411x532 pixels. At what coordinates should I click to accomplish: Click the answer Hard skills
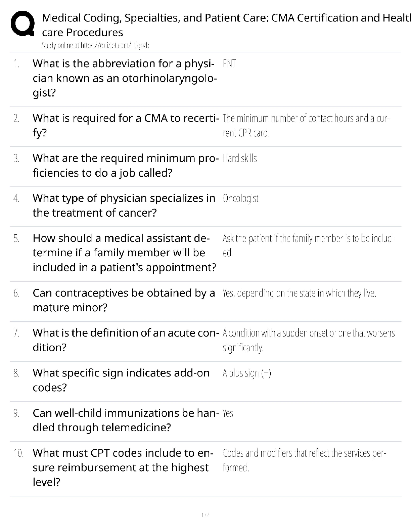[240, 158]
